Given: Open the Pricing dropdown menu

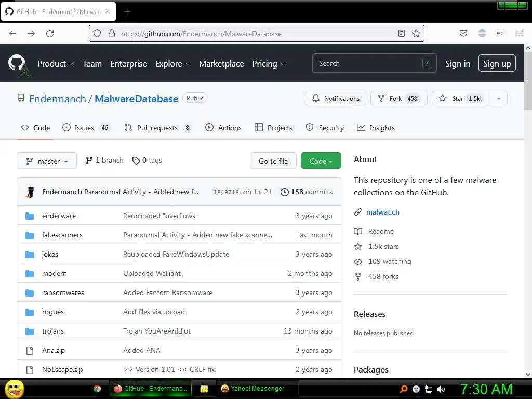Looking at the screenshot, I should pyautogui.click(x=269, y=63).
